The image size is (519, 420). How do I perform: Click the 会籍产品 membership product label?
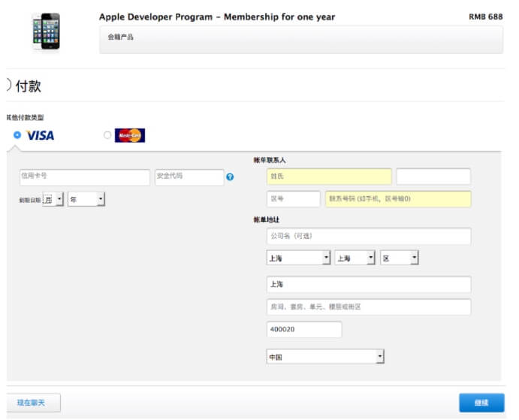120,37
